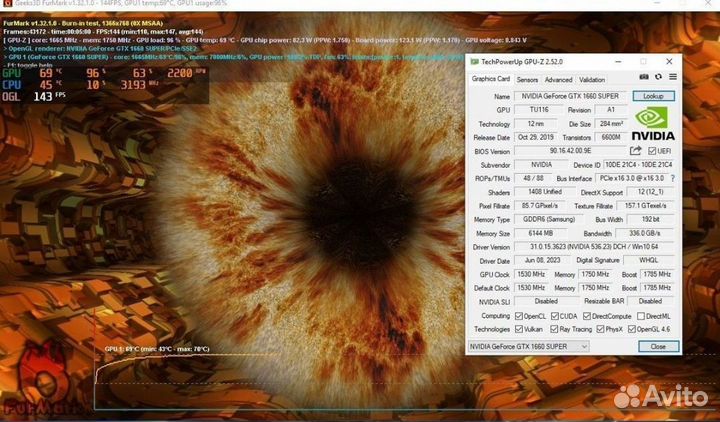This screenshot has height=422, width=720.
Task: Open the GPU selection dropdown
Action: (x=528, y=346)
